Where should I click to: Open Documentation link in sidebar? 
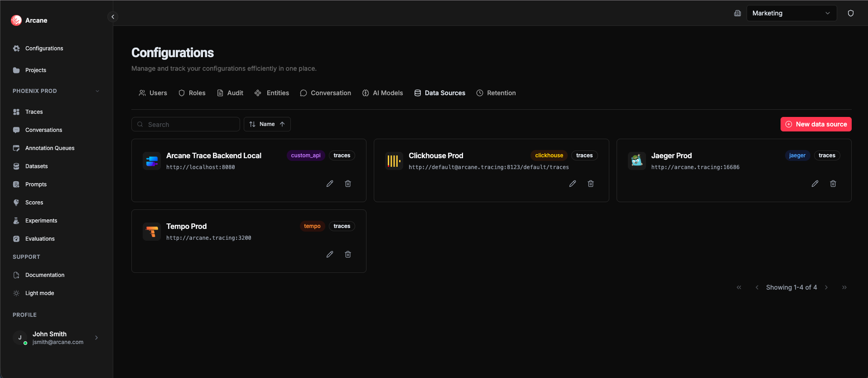click(45, 275)
